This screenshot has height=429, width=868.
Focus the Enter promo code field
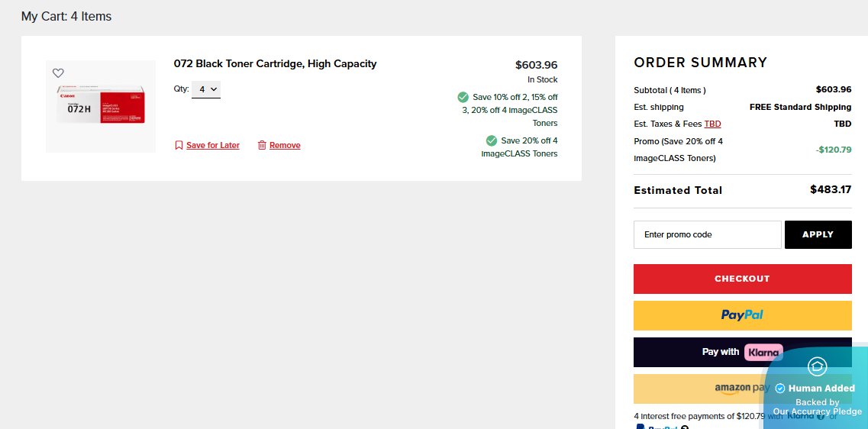707,234
